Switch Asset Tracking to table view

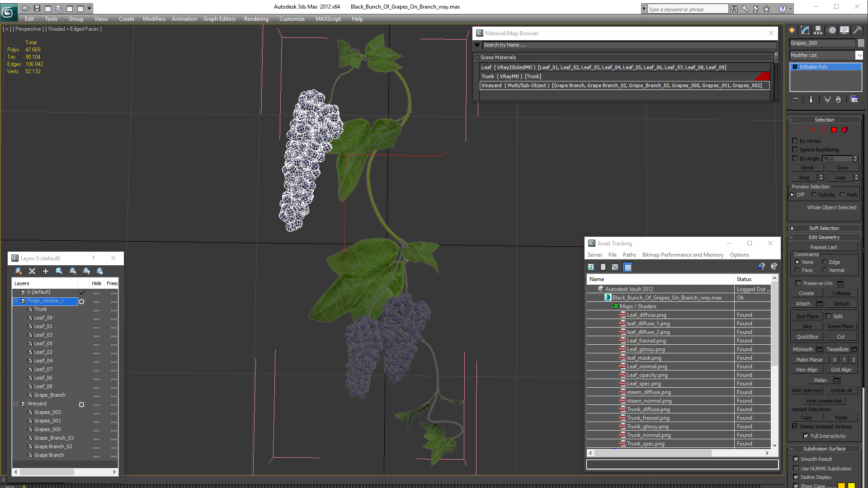click(627, 267)
